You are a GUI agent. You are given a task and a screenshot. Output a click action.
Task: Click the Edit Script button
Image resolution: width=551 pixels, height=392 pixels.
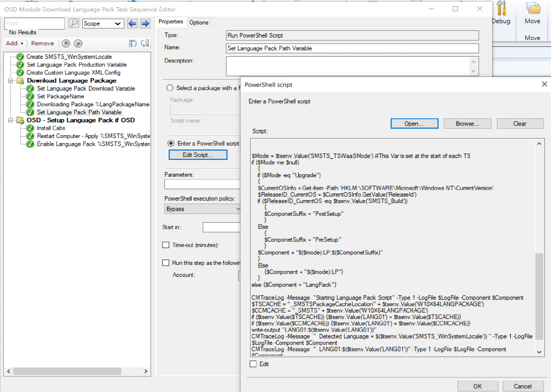(198, 154)
